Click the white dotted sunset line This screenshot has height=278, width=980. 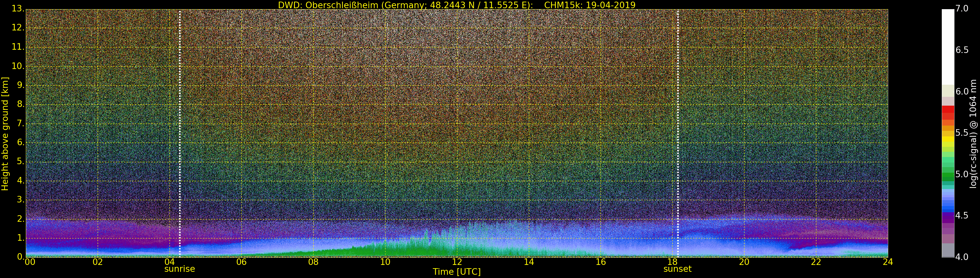point(678,133)
